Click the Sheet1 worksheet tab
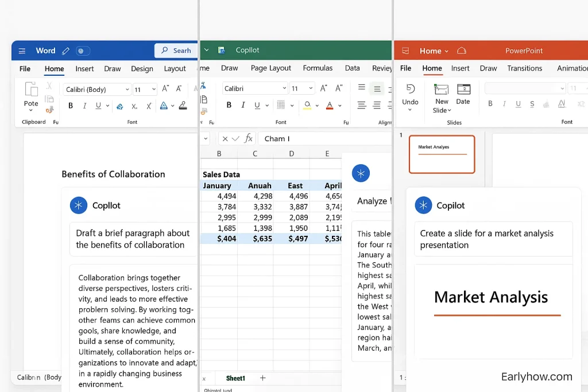This screenshot has height=392, width=588. coord(235,378)
